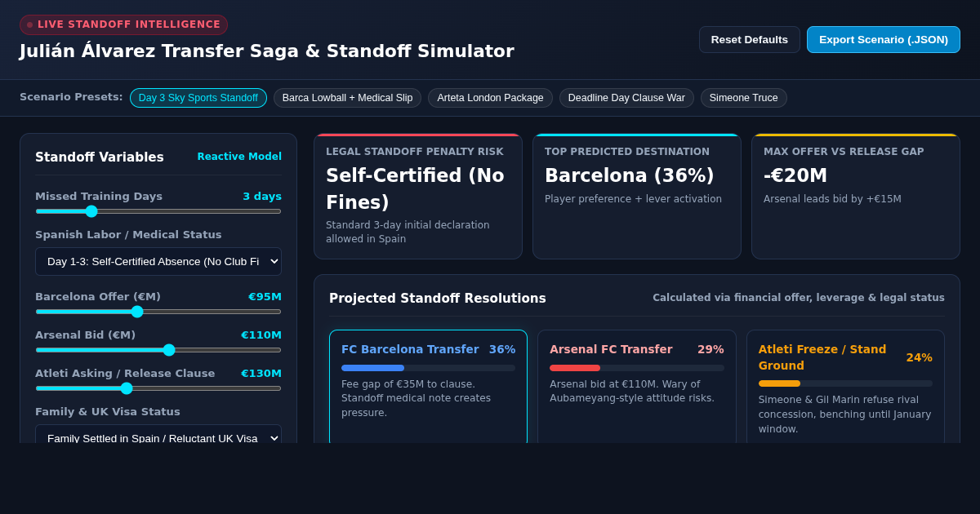Click the 24% Atleti freeze probability
Screen dimensions: 980x514
coord(919,357)
